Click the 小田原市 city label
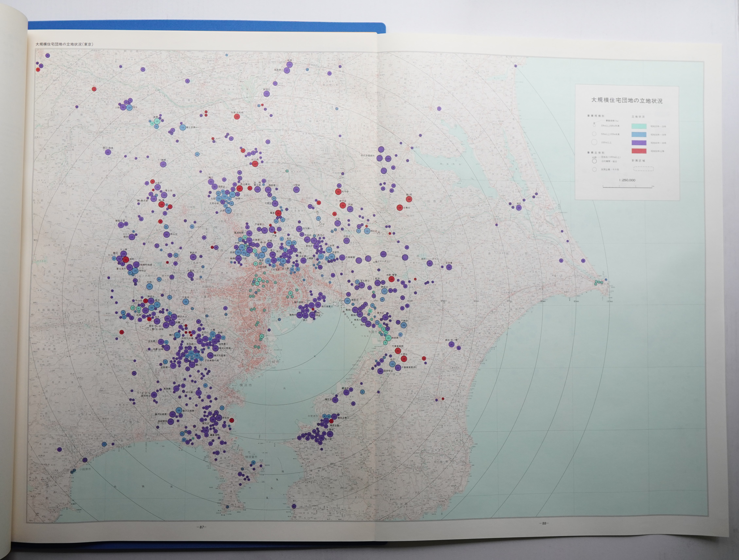739x560 pixels. (85, 470)
